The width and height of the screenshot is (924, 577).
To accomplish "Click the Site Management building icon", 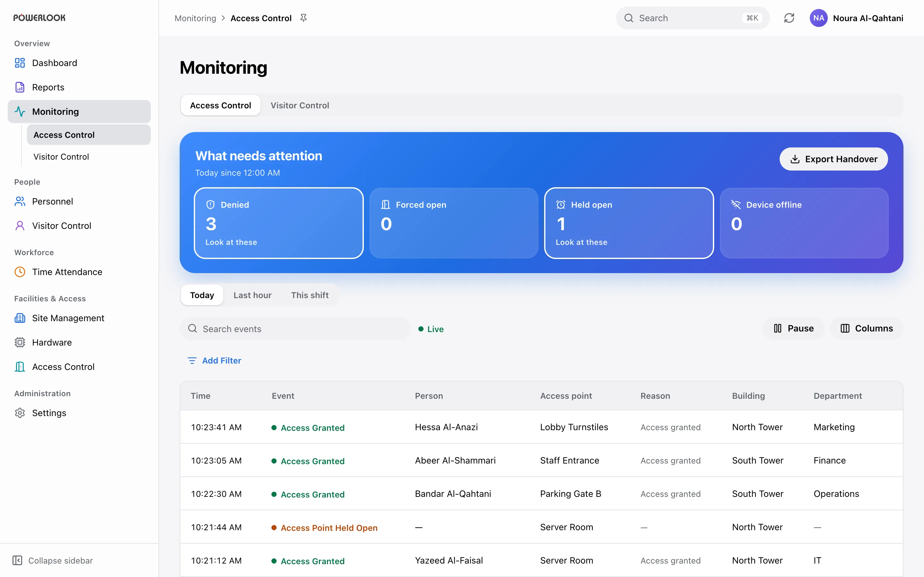I will (20, 318).
